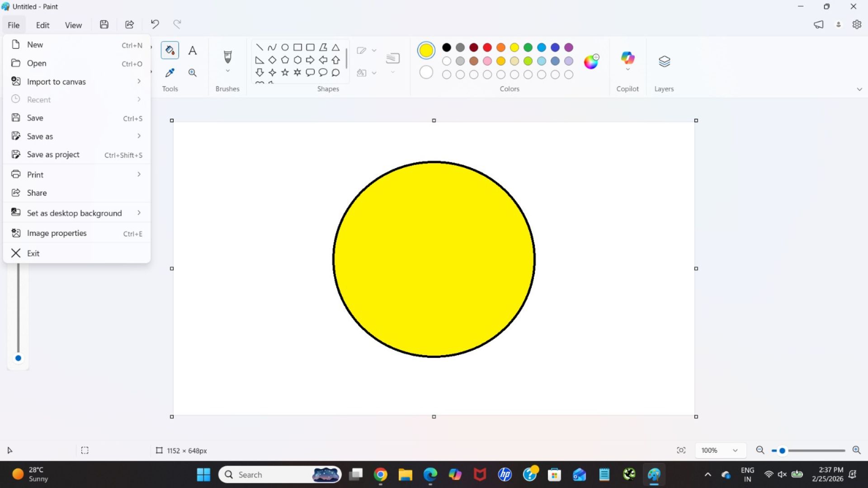Open the Brushes selector
This screenshot has width=868, height=488.
pyautogui.click(x=227, y=71)
